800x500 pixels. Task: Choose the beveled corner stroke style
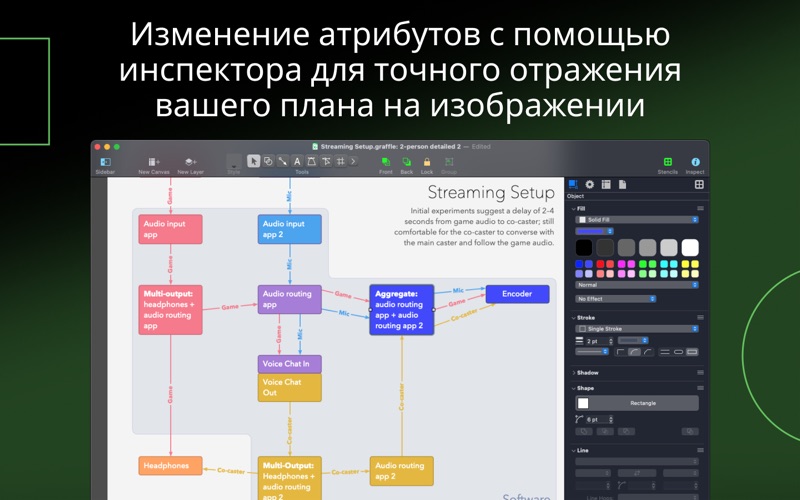[648, 352]
